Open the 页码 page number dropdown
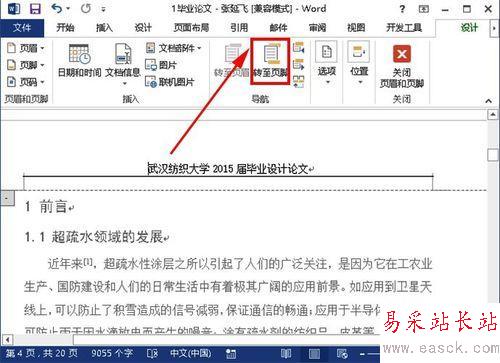The width and height of the screenshot is (500, 363). [26, 82]
